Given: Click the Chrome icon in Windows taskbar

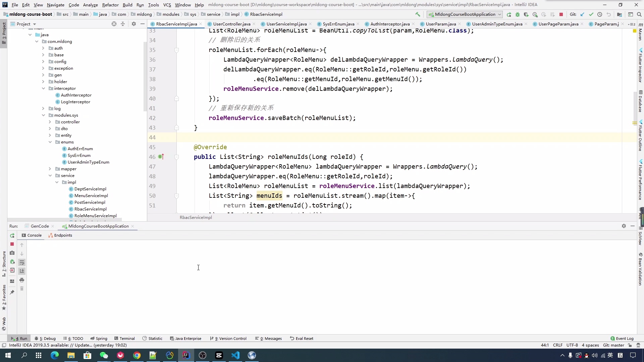Looking at the screenshot, I should pos(137,355).
